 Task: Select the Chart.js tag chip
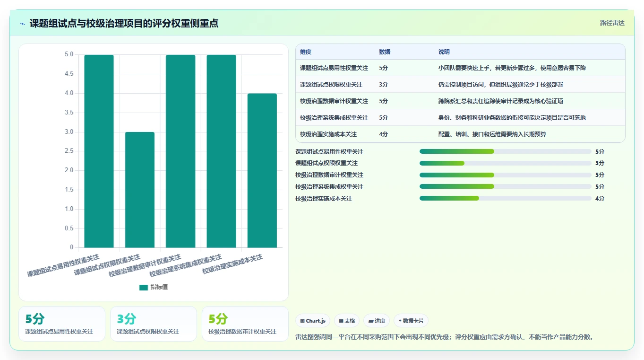click(x=313, y=321)
